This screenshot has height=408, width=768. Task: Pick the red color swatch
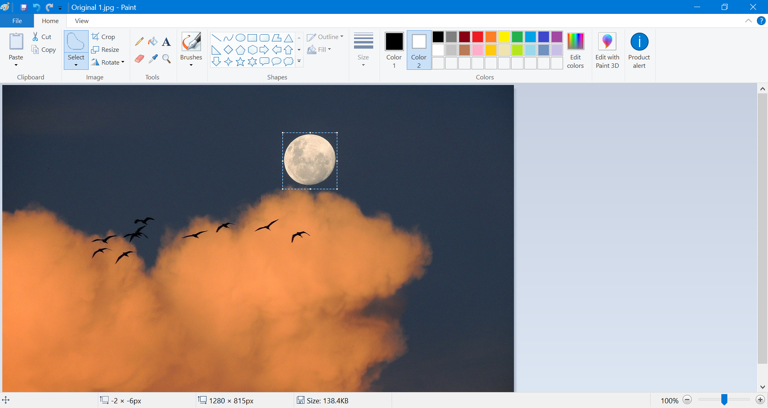pos(478,37)
